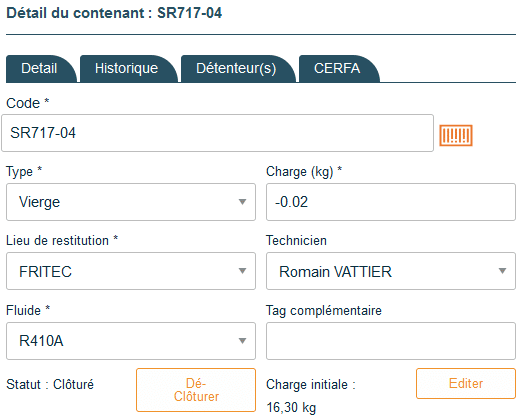Expand the Lieu de restitution dropdown
Screen dimensions: 522x418
pos(131,271)
